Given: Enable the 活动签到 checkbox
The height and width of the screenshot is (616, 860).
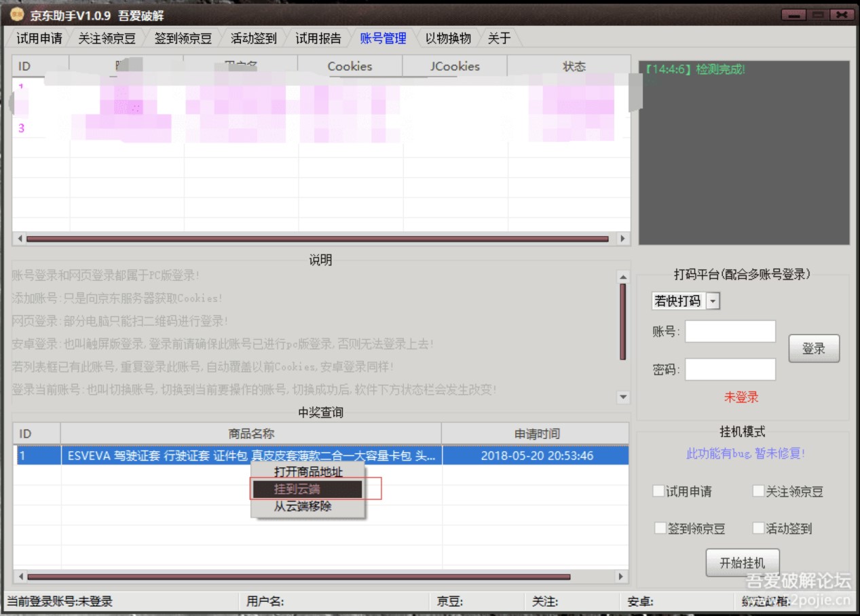Looking at the screenshot, I should pyautogui.click(x=758, y=527).
